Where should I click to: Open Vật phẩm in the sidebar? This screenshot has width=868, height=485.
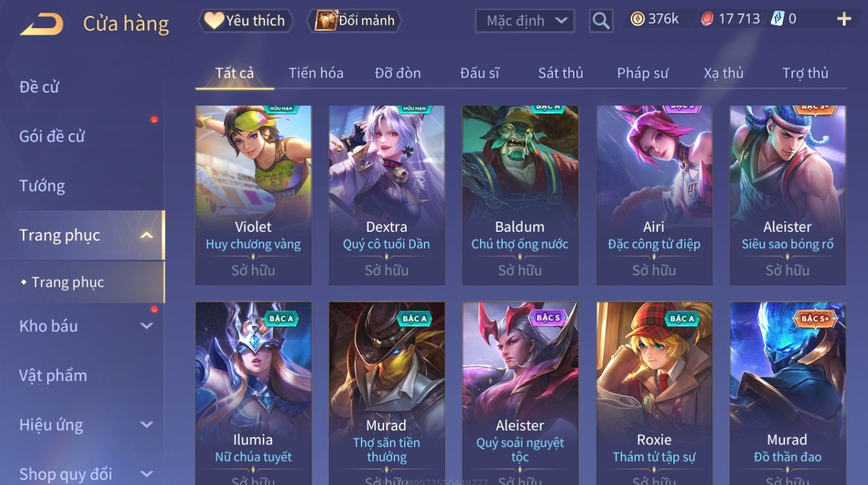point(53,376)
